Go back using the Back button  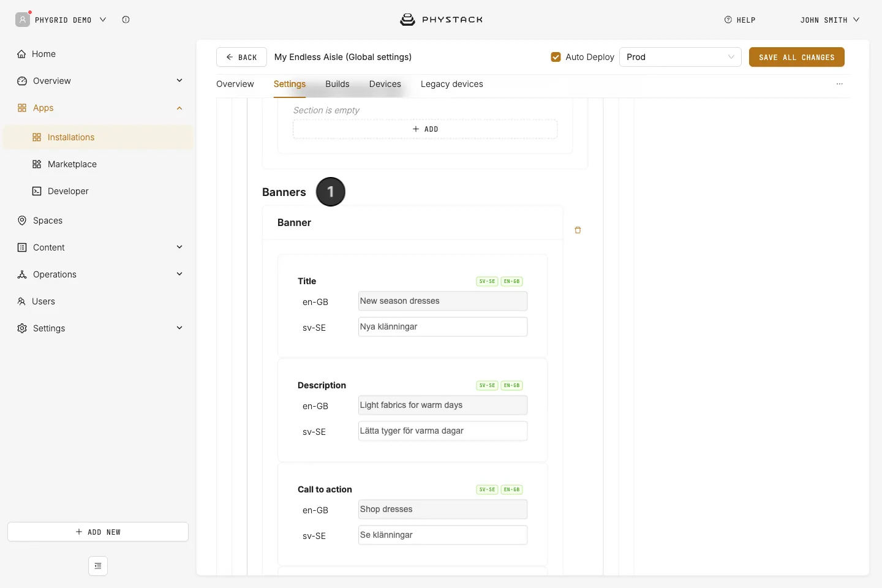[241, 57]
